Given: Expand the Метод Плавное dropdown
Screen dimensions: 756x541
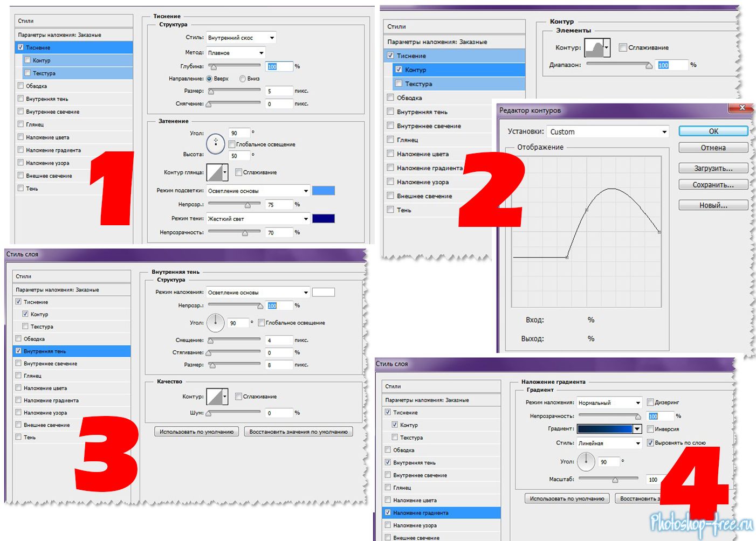Looking at the screenshot, I should (x=236, y=53).
